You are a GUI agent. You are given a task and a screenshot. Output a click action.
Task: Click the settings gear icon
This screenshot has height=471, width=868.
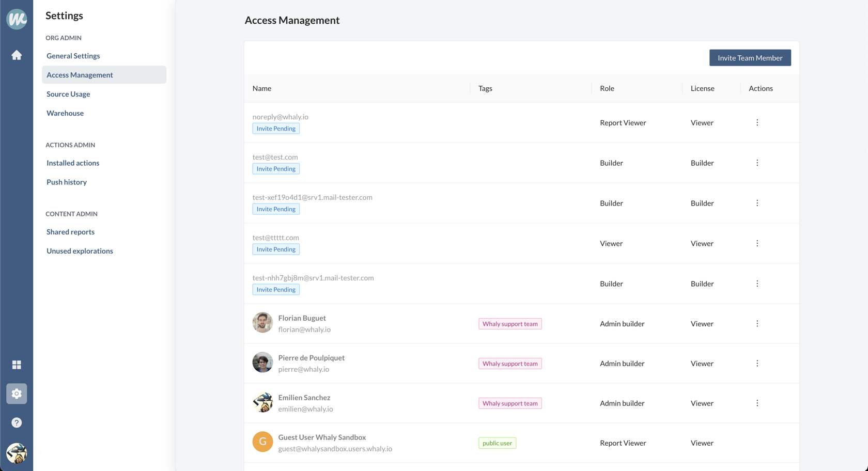(17, 394)
